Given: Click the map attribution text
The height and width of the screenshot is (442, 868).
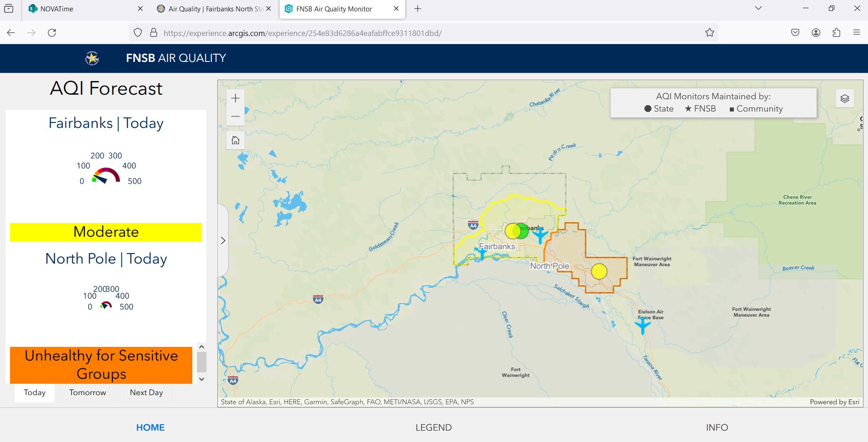Looking at the screenshot, I should [x=347, y=402].
